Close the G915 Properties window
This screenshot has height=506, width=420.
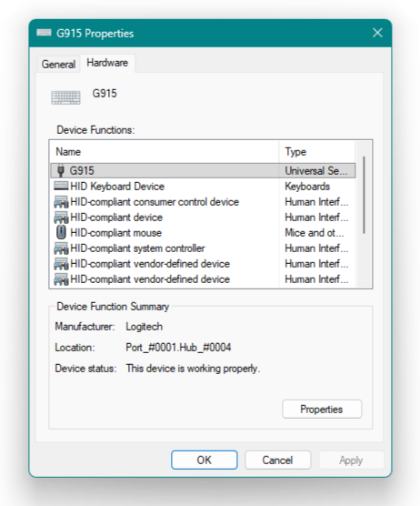[x=377, y=33]
